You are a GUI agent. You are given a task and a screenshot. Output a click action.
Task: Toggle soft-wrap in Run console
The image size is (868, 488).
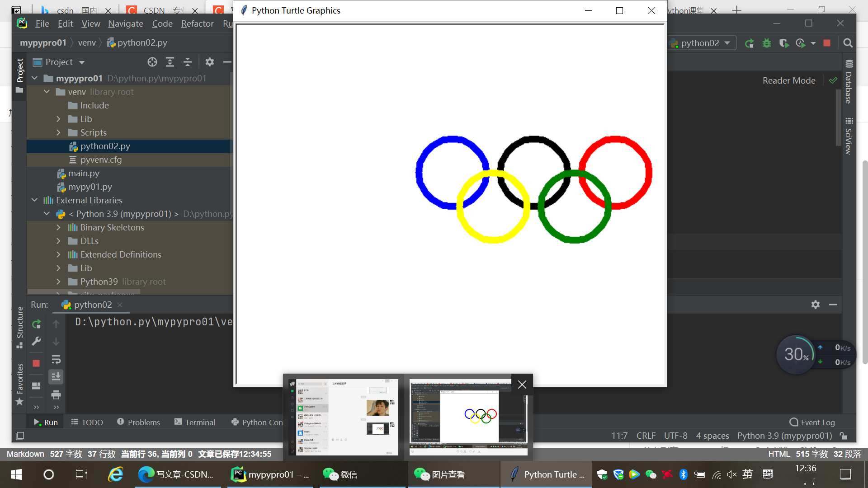click(56, 360)
